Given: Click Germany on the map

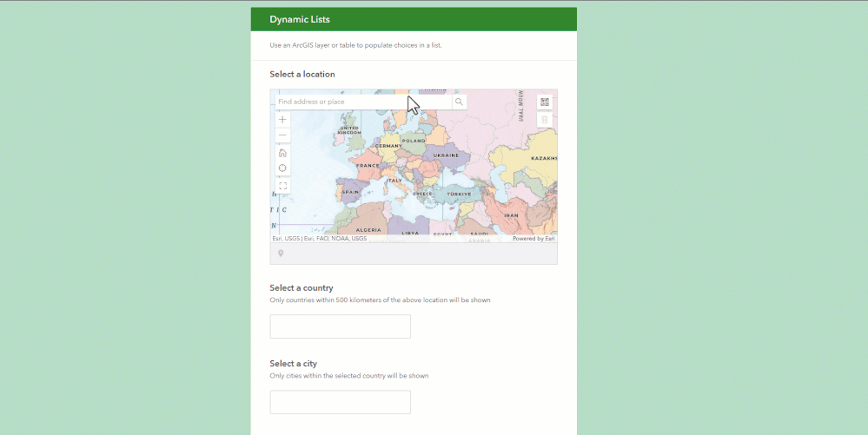Looking at the screenshot, I should 388,146.
